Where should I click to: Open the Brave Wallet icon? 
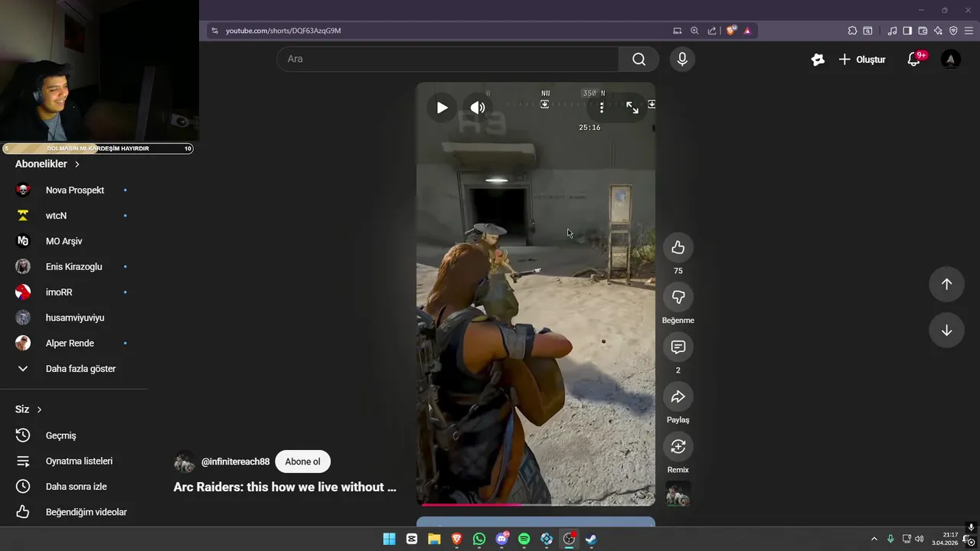[x=923, y=31]
